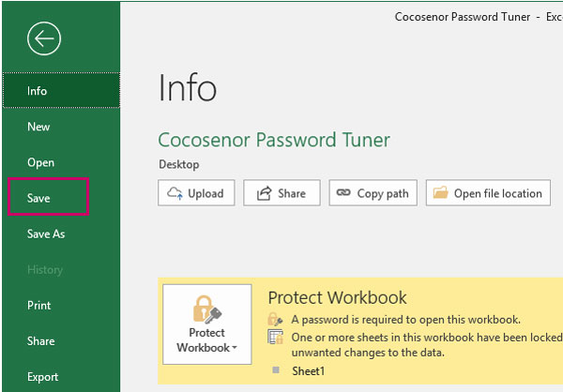563x392 pixels.
Task: Choose Open in the backstage menu
Action: [x=61, y=162]
